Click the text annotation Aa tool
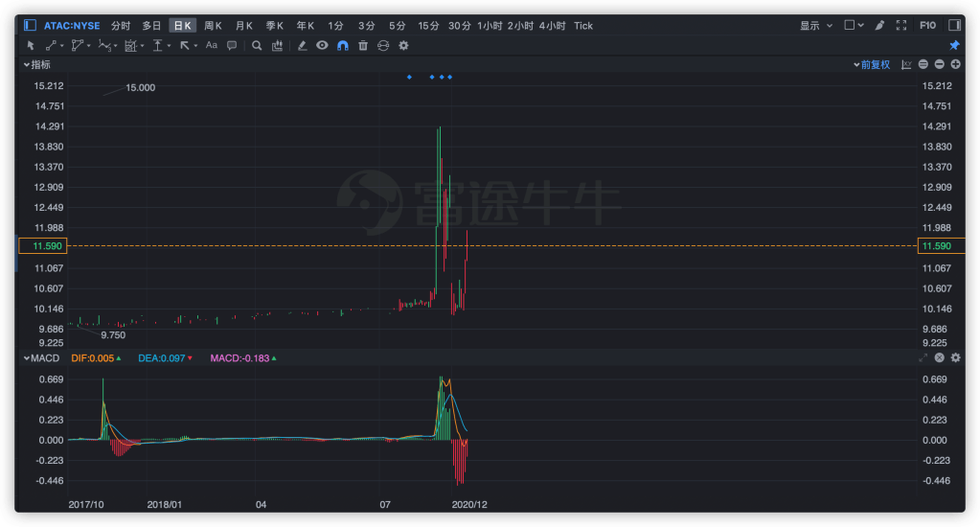This screenshot has height=527, width=980. [211, 45]
